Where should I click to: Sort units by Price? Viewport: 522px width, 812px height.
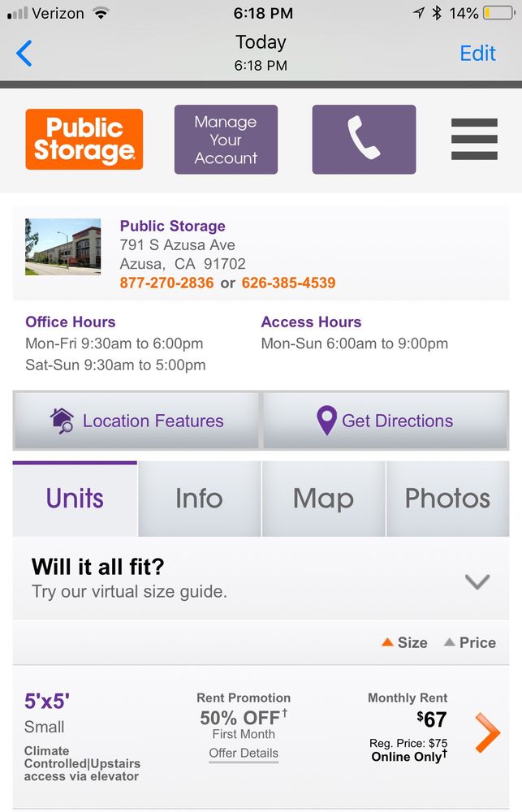click(x=469, y=642)
